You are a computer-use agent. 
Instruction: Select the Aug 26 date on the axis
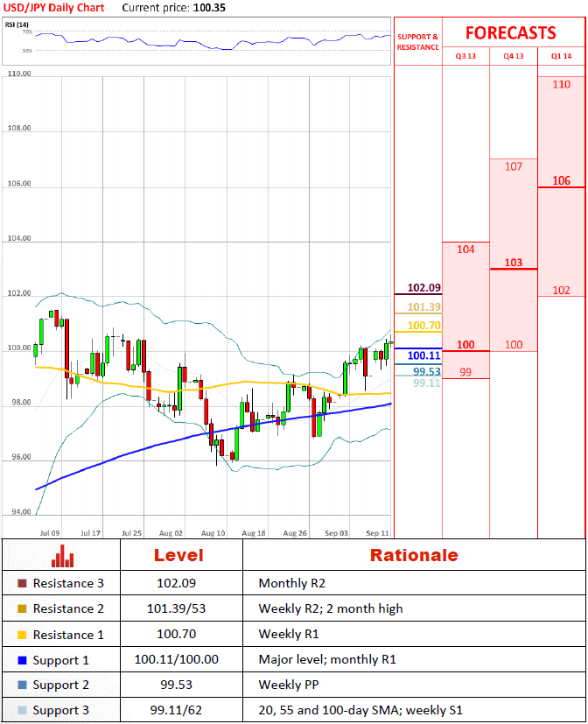(296, 532)
